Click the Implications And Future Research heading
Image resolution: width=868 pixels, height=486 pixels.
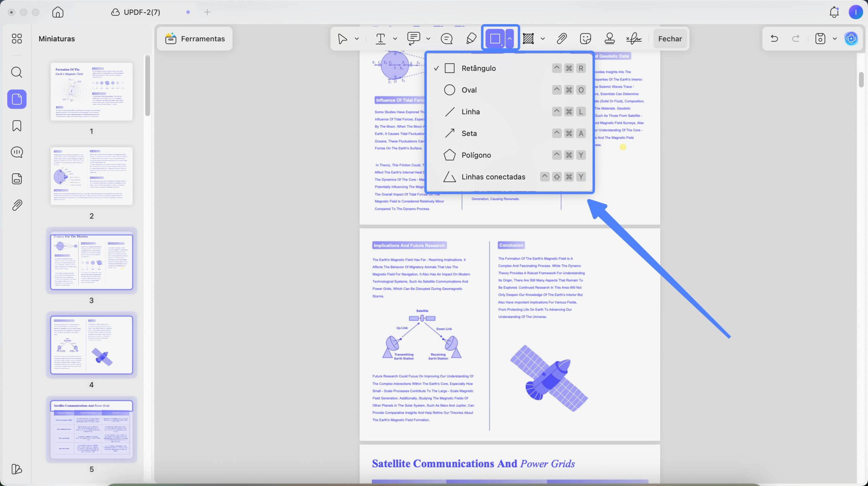pos(409,245)
